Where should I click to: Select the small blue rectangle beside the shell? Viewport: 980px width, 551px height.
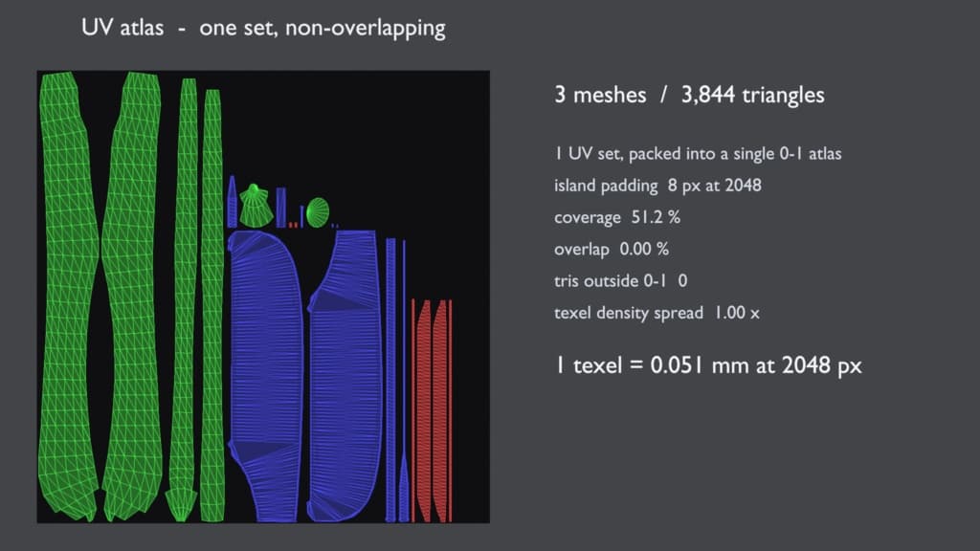[x=281, y=208]
